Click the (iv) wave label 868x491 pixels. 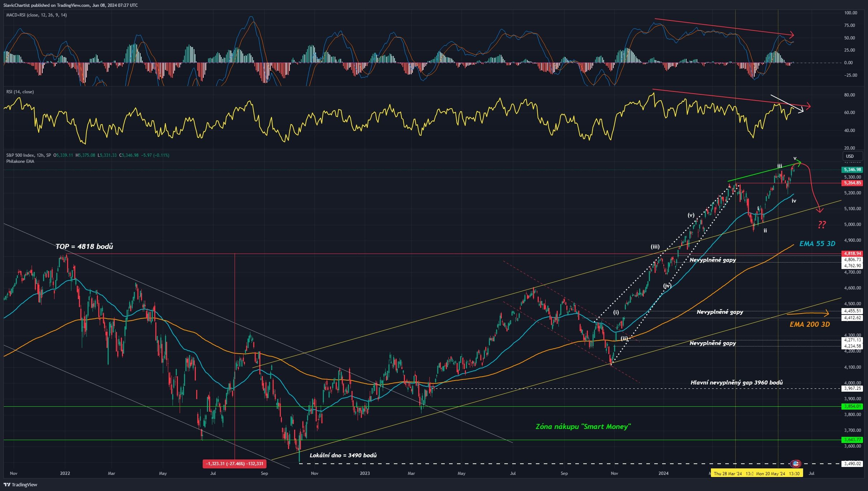pos(667,286)
